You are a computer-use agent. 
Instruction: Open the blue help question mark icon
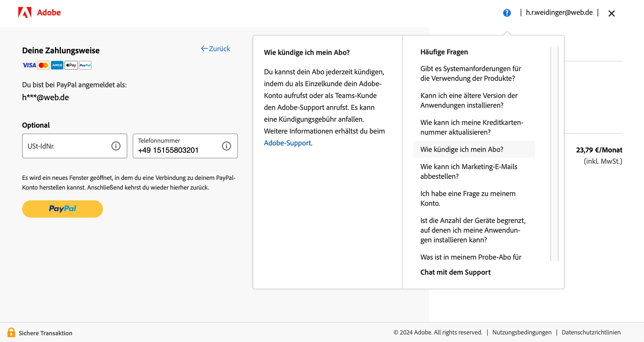click(x=507, y=13)
